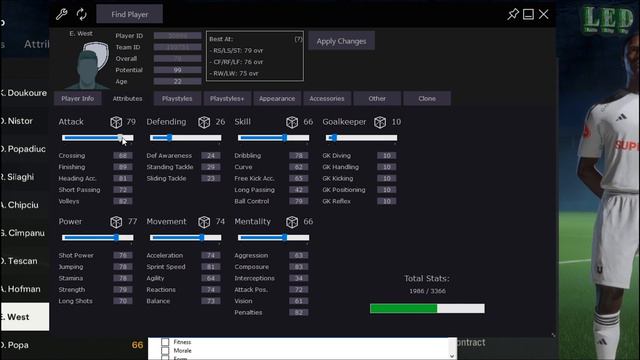Image resolution: width=640 pixels, height=360 pixels.
Task: Randomize Movement stats with dice icon
Action: click(x=204, y=222)
